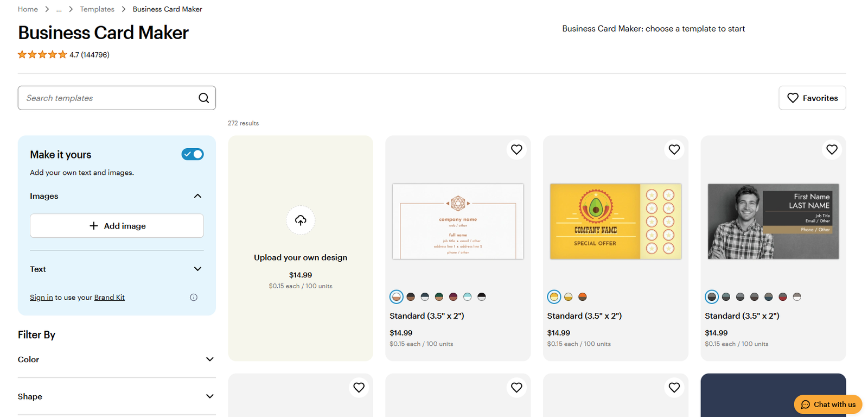Open the yellow avocado COMPANY NAME template thumbnail

click(x=616, y=222)
